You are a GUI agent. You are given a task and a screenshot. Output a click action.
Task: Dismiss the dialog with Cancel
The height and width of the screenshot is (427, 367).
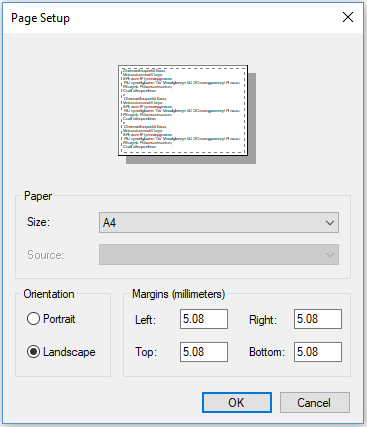point(315,402)
